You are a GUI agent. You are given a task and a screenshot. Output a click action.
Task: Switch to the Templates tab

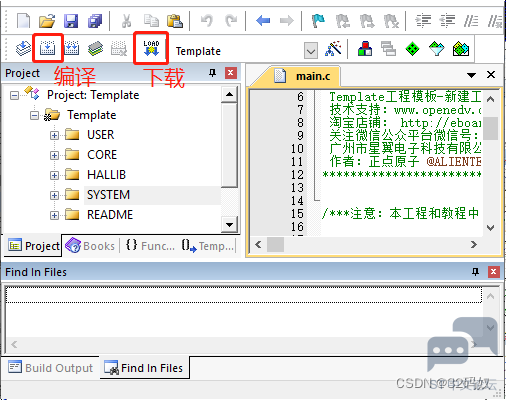point(207,246)
